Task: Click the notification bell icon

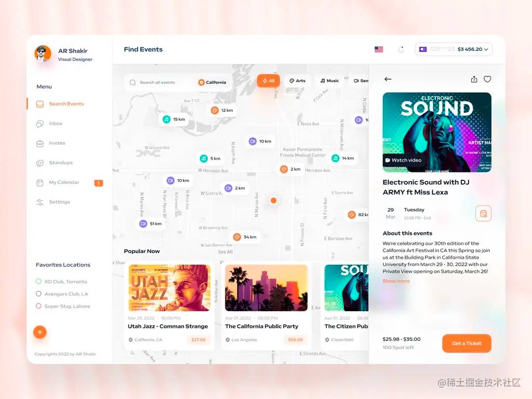Action: pos(401,49)
